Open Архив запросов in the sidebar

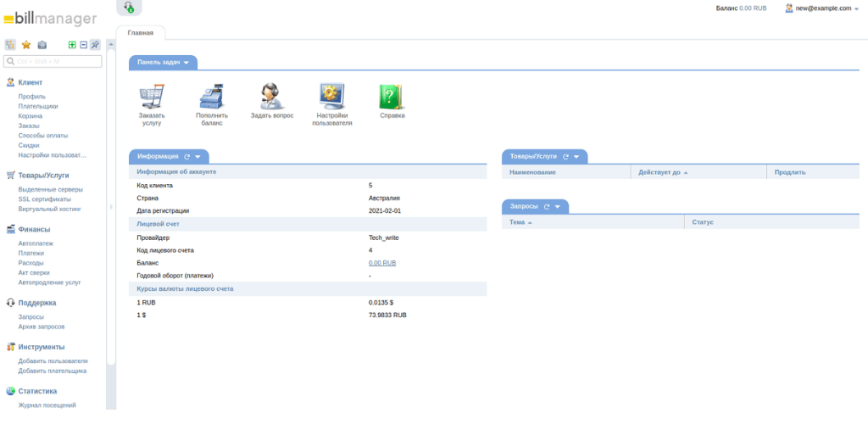click(x=42, y=327)
